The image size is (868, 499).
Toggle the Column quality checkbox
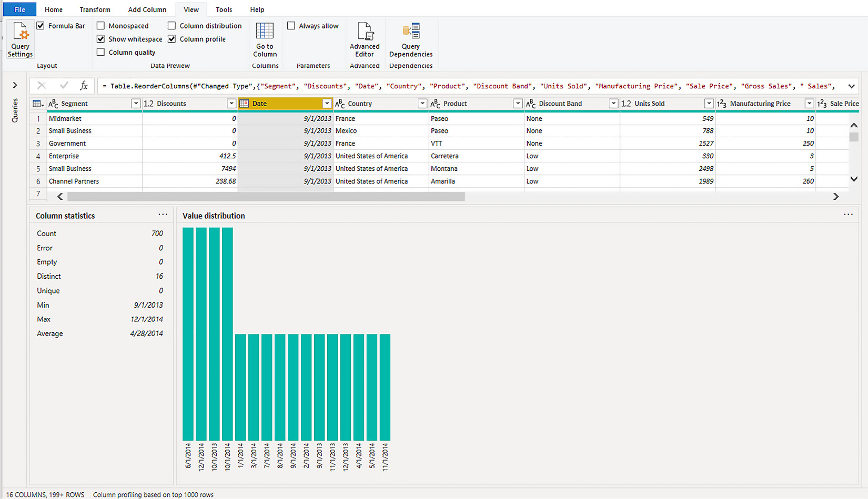(x=101, y=52)
